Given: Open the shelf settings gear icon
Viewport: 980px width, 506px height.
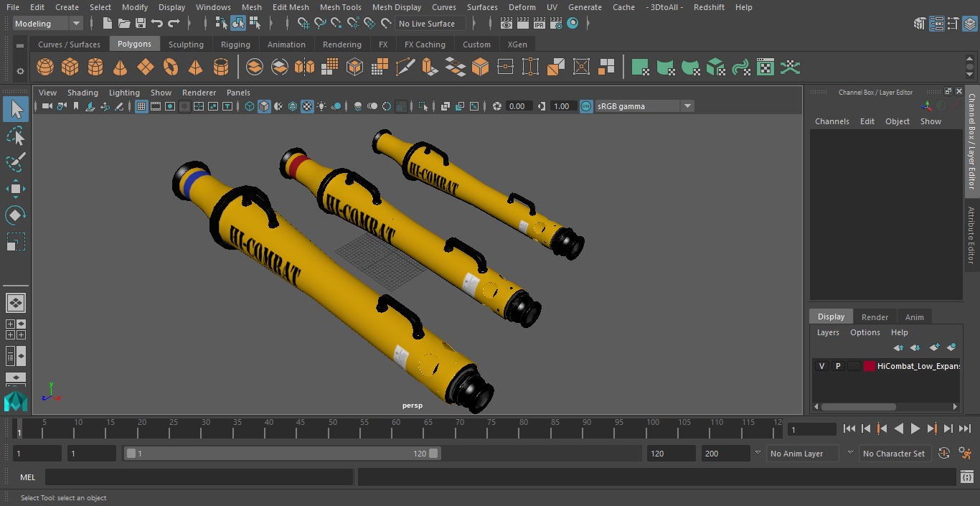Looking at the screenshot, I should pos(20,71).
